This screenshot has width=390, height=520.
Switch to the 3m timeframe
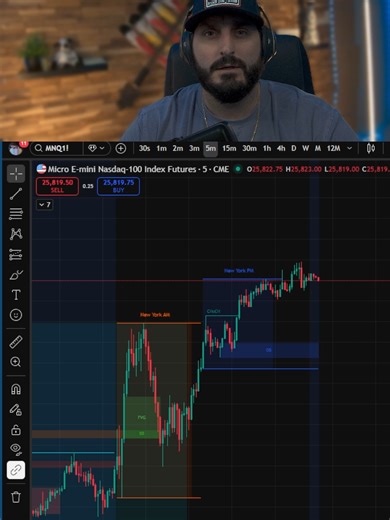[194, 148]
